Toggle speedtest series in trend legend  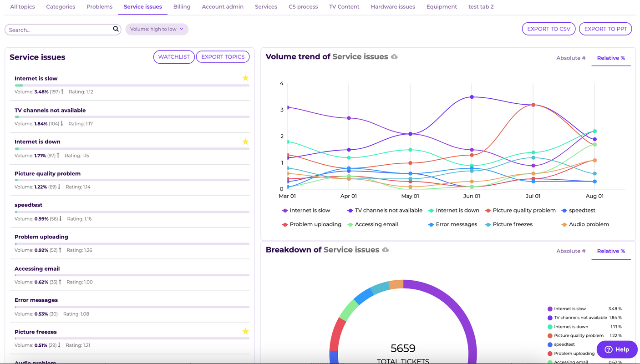coord(578,211)
